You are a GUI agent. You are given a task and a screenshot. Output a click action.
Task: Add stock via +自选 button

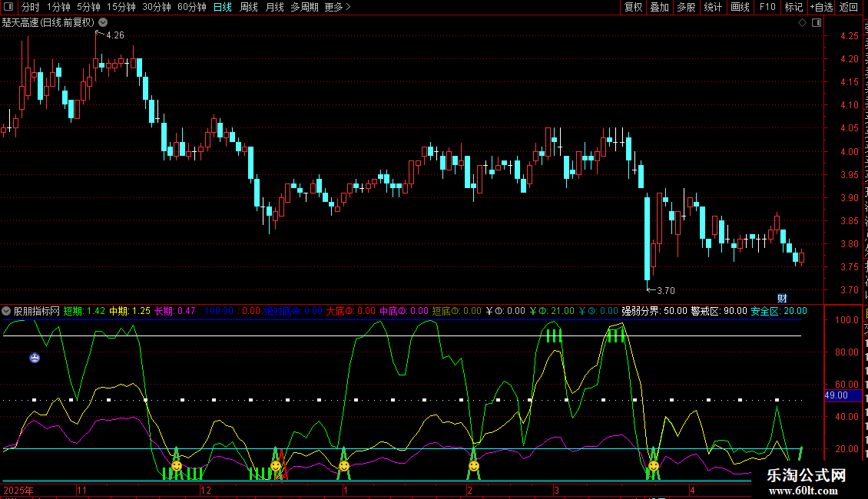[821, 7]
